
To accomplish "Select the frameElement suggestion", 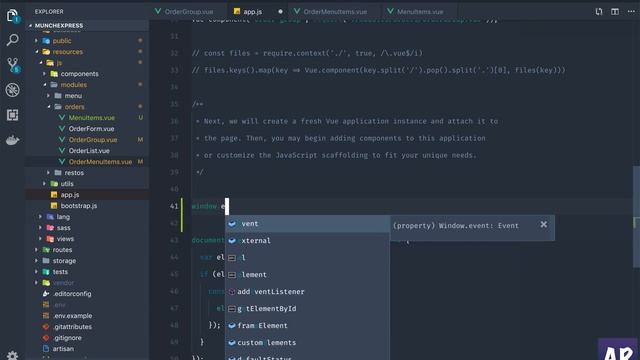I will (307, 326).
